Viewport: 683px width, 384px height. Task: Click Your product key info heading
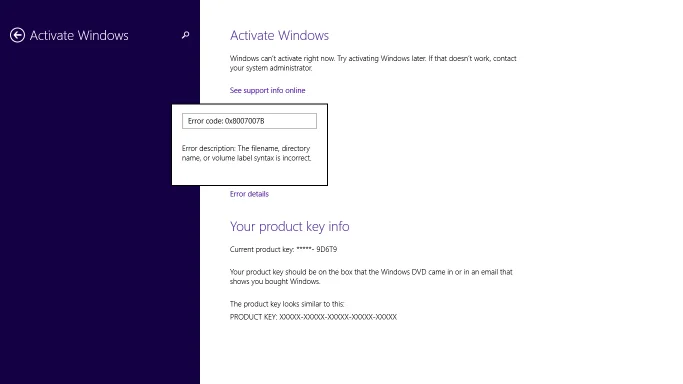[x=290, y=226]
